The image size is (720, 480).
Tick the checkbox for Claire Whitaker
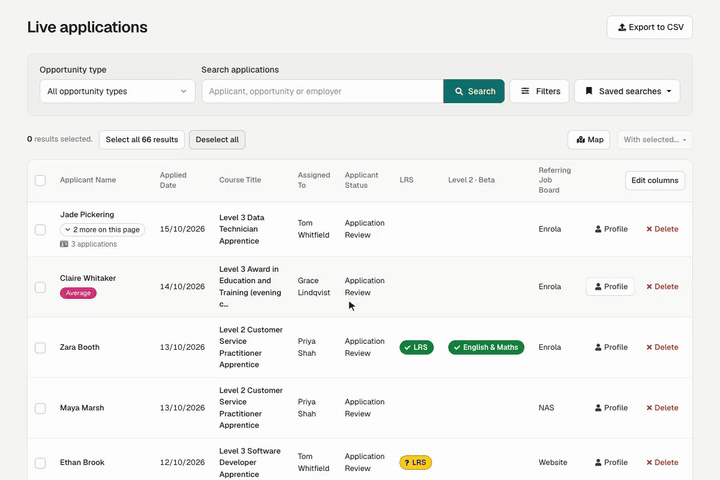(x=40, y=287)
